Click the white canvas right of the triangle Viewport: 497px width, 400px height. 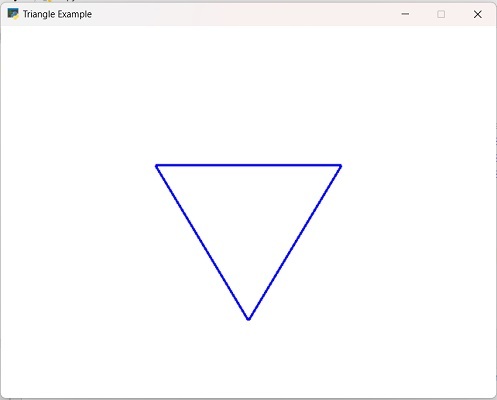pyautogui.click(x=418, y=233)
